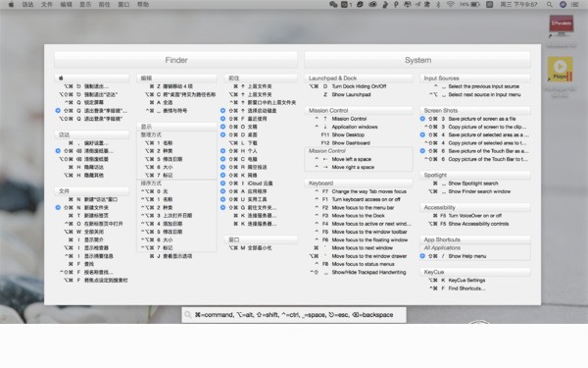
Task: Open Siri from the menu bar
Action: point(563,5)
